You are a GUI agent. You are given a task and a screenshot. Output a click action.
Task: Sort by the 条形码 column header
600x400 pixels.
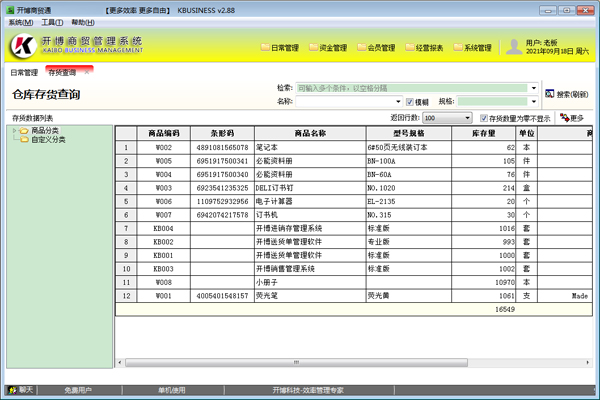(x=222, y=133)
